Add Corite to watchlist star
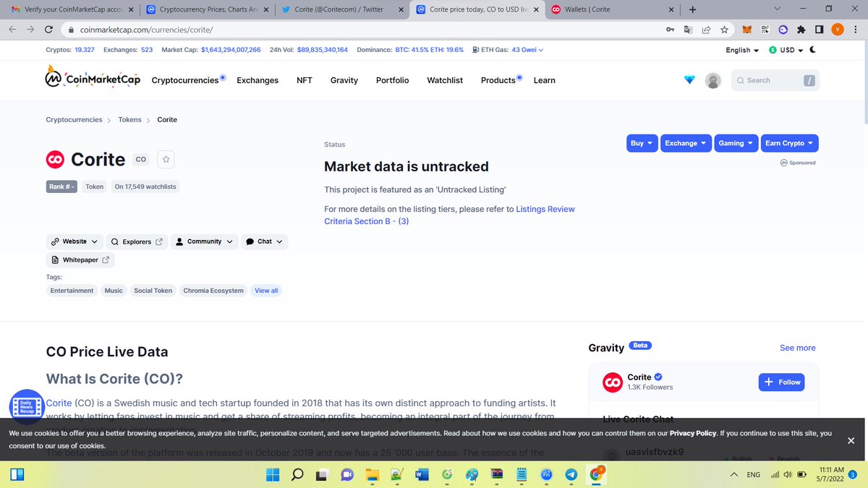The image size is (868, 488). [166, 159]
